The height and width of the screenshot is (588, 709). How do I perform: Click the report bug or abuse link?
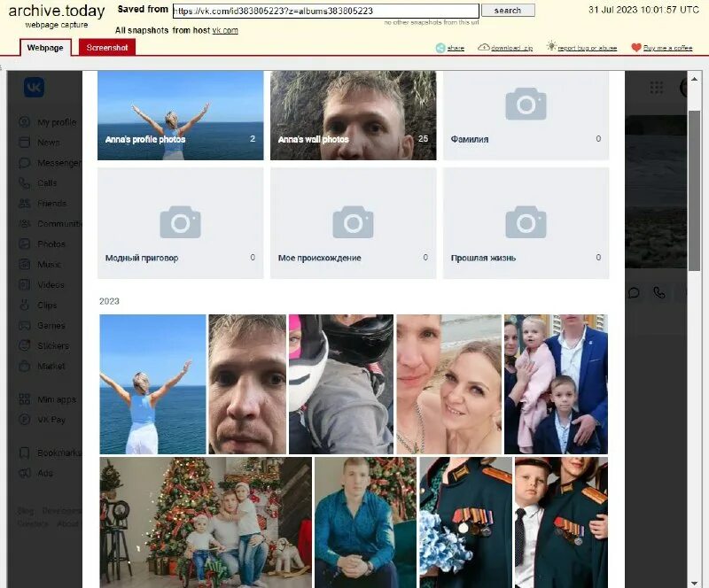tap(587, 48)
